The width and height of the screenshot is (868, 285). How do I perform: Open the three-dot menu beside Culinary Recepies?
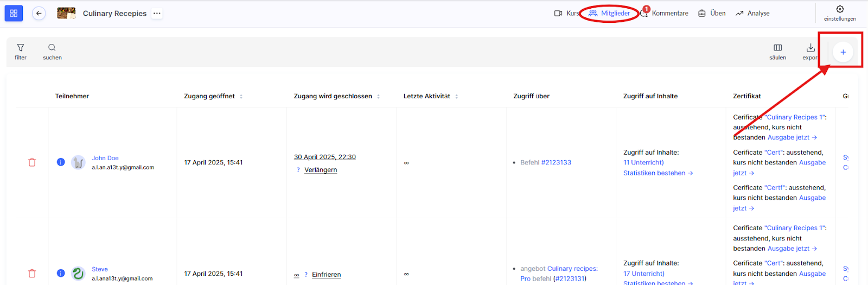(157, 14)
